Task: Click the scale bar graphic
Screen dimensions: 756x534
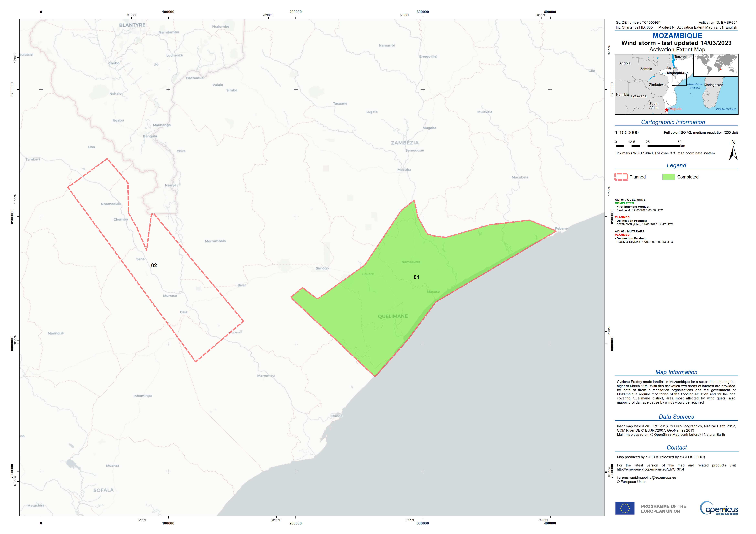Action: coord(647,146)
